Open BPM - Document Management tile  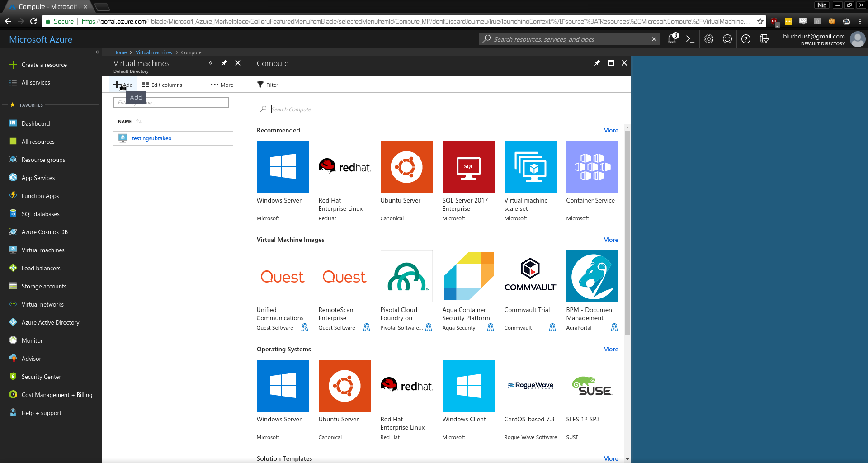click(x=592, y=291)
